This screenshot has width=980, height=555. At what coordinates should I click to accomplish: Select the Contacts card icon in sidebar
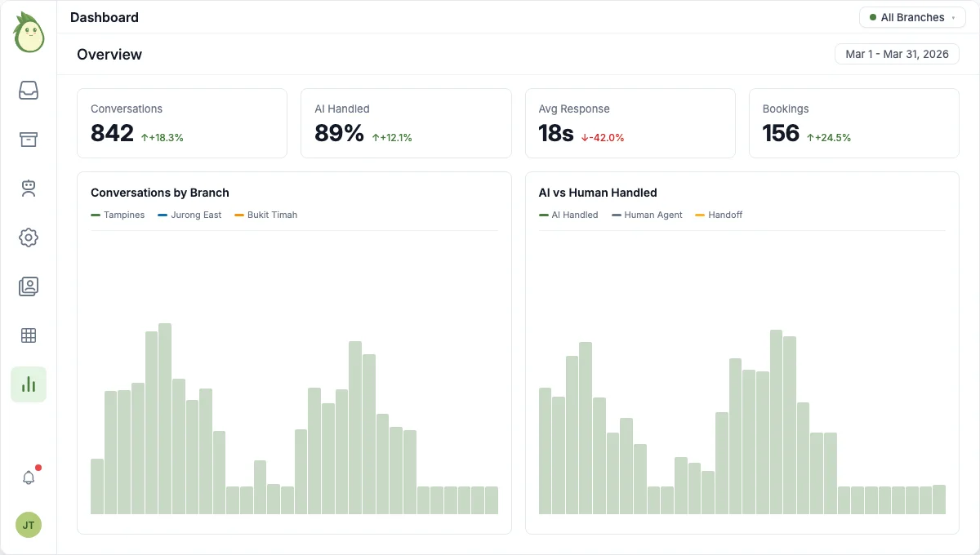pyautogui.click(x=28, y=286)
